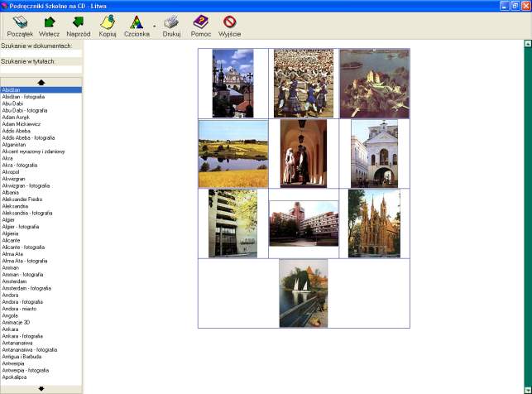Exit via the Wyjście icon
This screenshot has height=394, width=532.
(x=229, y=25)
